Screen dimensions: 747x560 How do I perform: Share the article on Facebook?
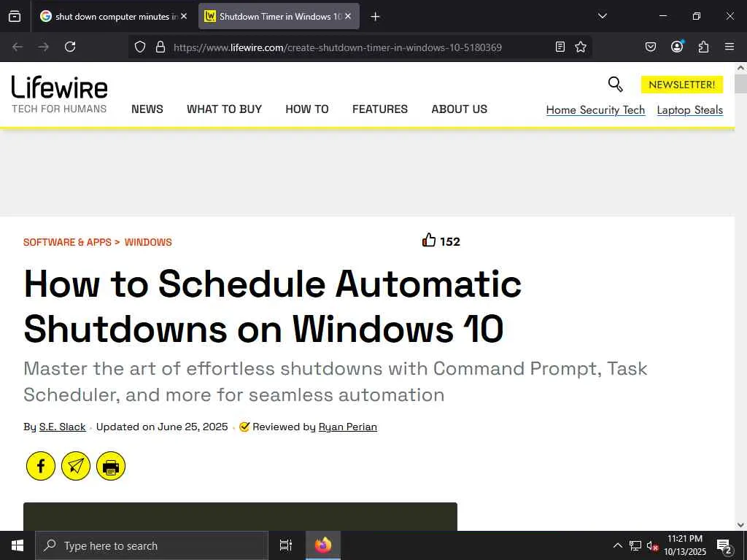point(41,466)
